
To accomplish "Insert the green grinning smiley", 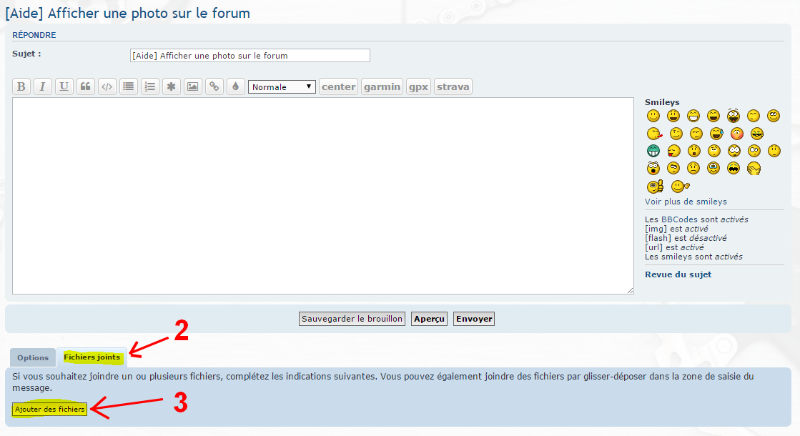I will [653, 151].
